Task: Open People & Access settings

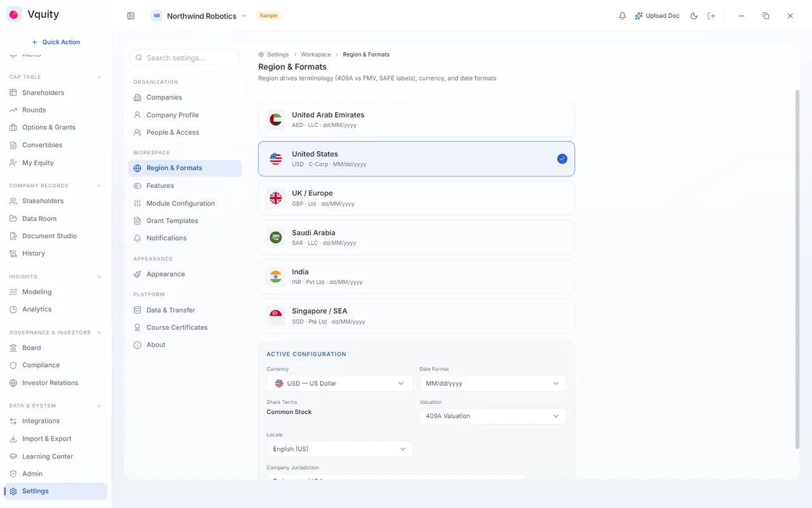Action: 185,132
